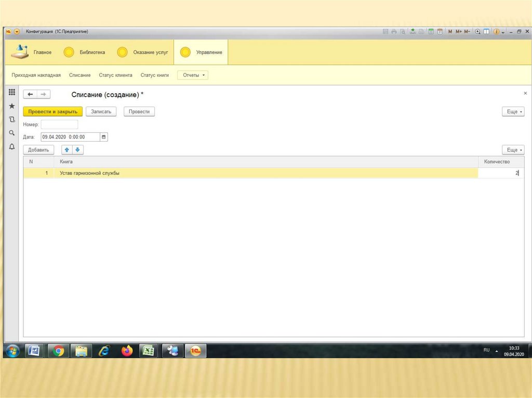Show hidden tray icons arrow

tap(497, 351)
